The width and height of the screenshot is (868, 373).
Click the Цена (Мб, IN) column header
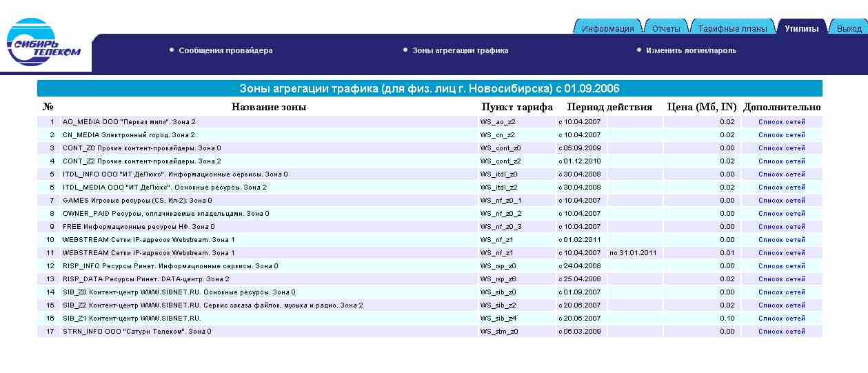tap(702, 107)
